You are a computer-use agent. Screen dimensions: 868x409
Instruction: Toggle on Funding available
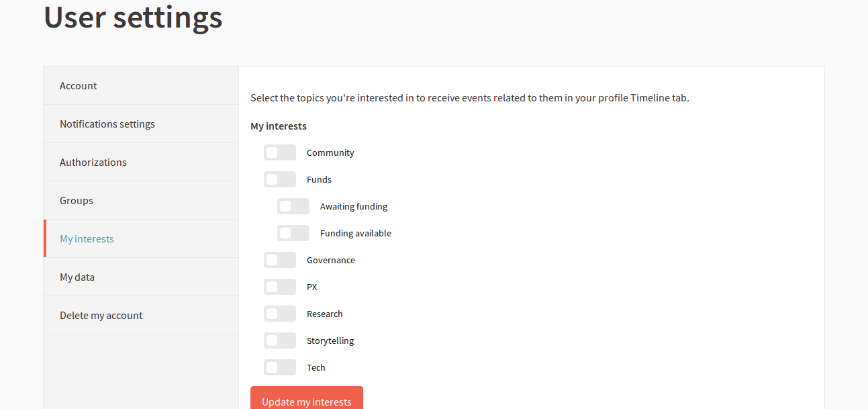293,233
